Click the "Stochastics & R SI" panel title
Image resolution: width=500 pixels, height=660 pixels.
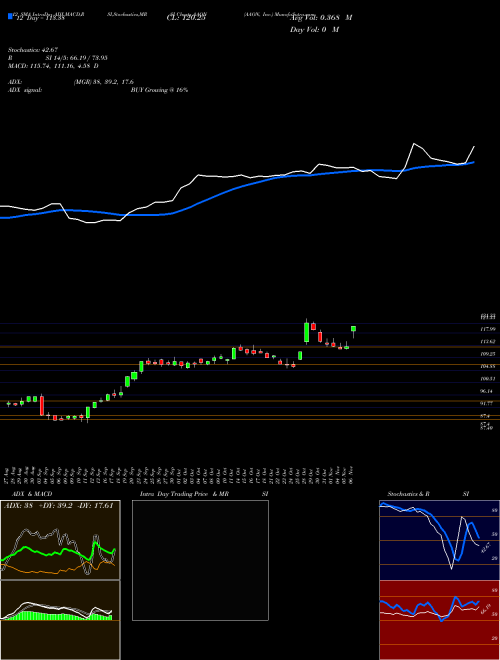tap(428, 494)
